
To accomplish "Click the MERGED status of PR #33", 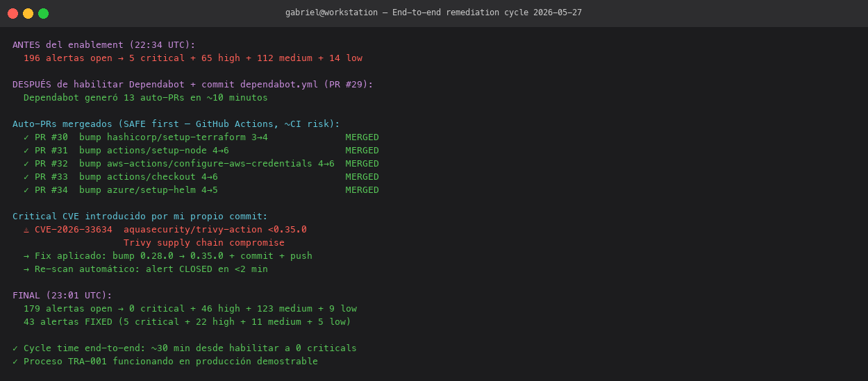I will [x=362, y=177].
